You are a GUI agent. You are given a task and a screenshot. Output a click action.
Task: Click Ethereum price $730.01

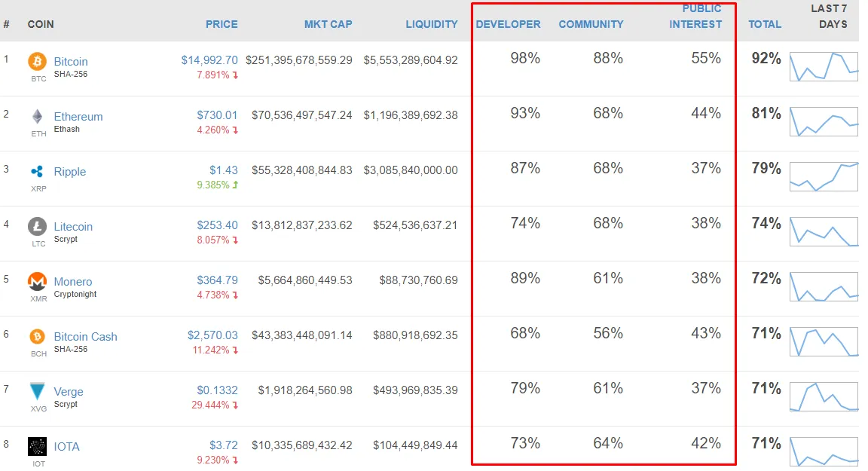click(x=217, y=115)
